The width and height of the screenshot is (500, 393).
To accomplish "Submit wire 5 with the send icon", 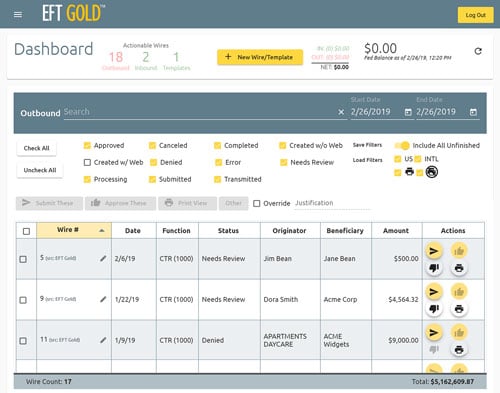I will click(434, 251).
